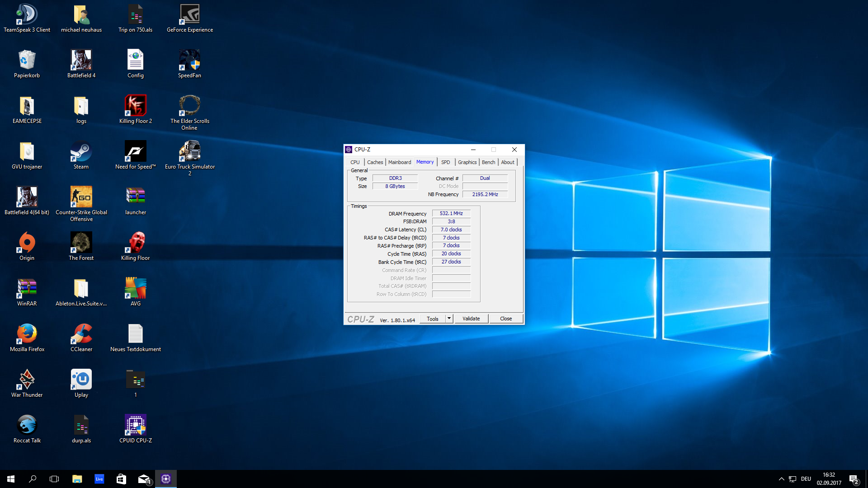Show hidden tray icons chevron
This screenshot has width=868, height=488.
[x=781, y=479]
